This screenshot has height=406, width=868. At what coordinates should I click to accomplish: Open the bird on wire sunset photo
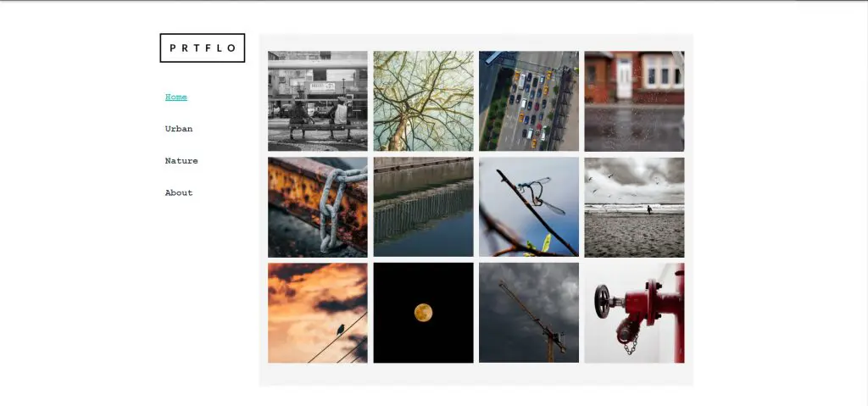click(318, 313)
